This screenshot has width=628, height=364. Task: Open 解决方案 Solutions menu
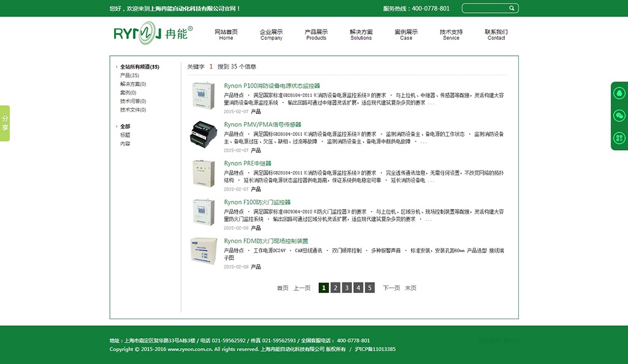(x=361, y=34)
